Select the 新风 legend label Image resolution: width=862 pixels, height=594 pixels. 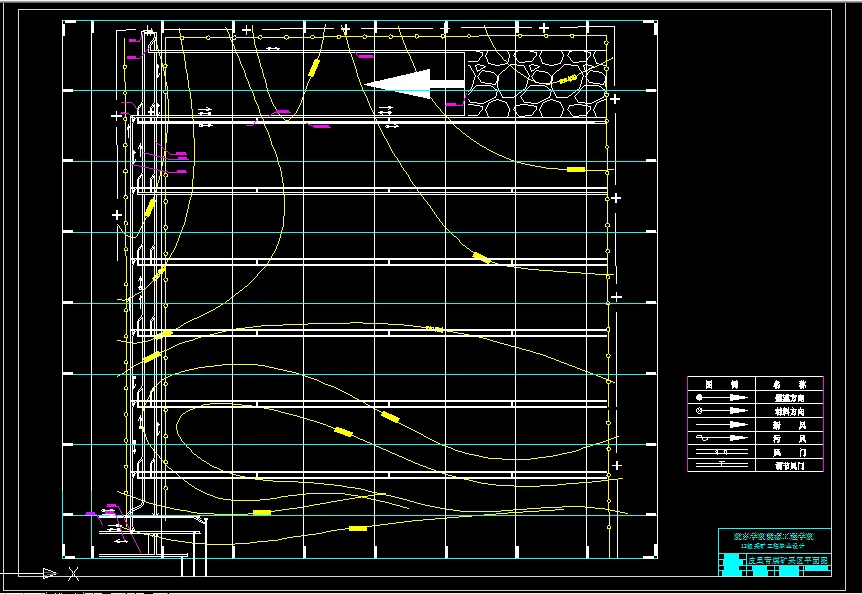[x=789, y=425]
